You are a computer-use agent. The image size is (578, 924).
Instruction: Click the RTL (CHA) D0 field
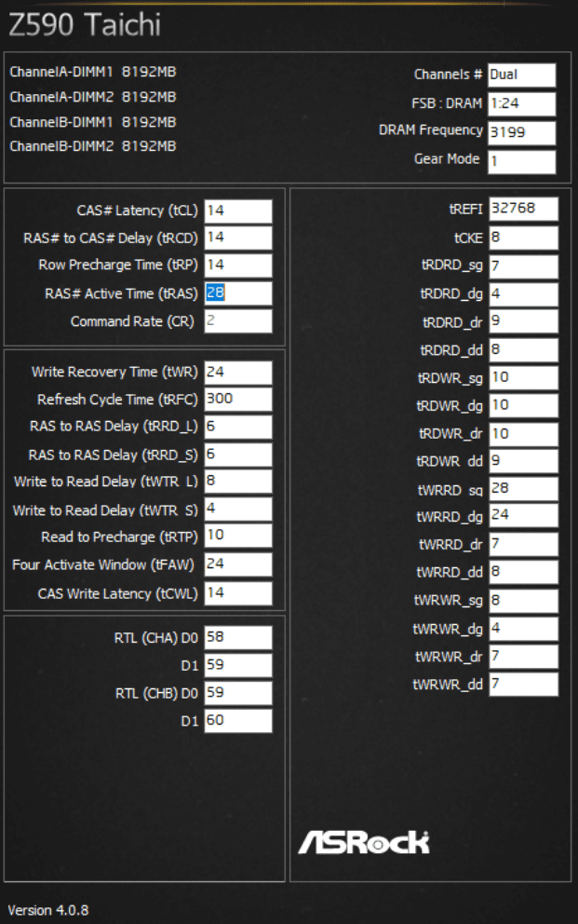click(238, 638)
